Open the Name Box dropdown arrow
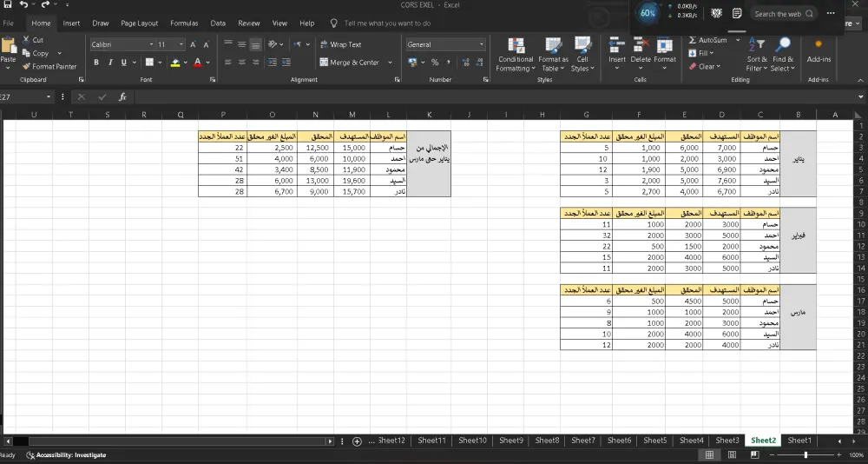 point(49,97)
